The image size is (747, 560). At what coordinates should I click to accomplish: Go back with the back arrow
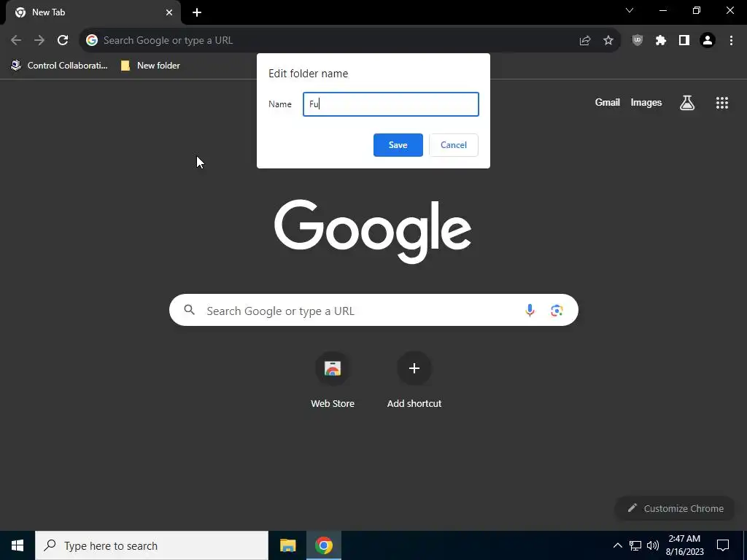pos(16,41)
